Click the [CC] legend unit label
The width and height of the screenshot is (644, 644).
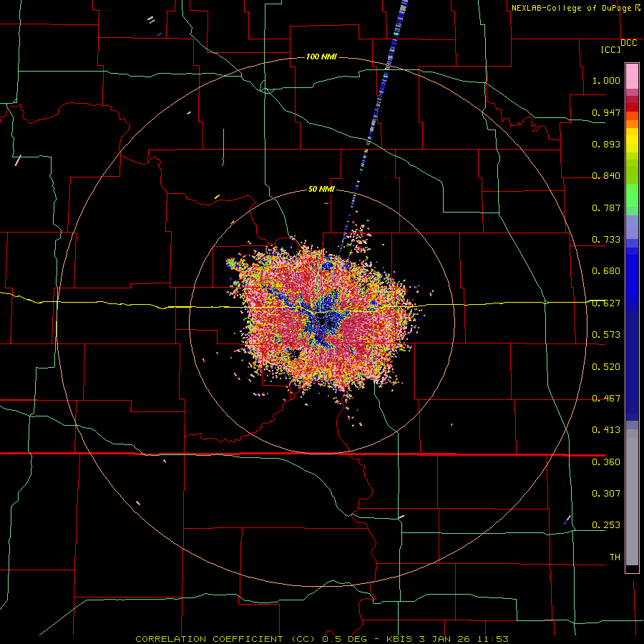pyautogui.click(x=611, y=49)
